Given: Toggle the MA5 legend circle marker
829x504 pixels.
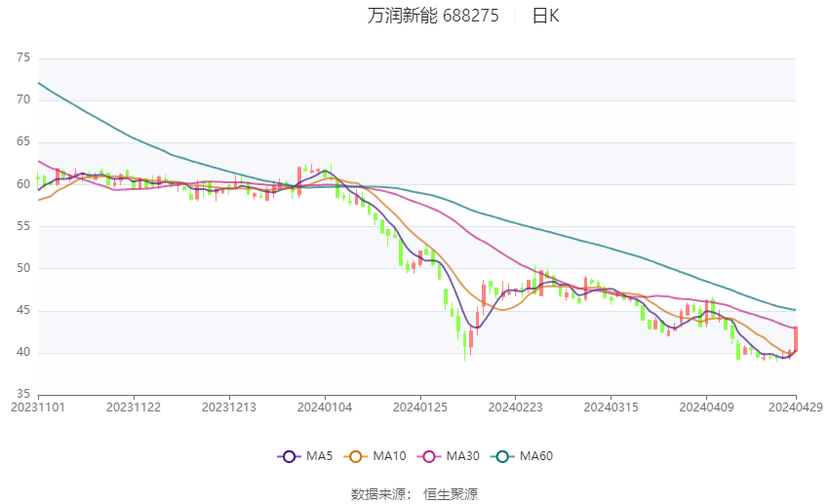Looking at the screenshot, I should tap(289, 456).
